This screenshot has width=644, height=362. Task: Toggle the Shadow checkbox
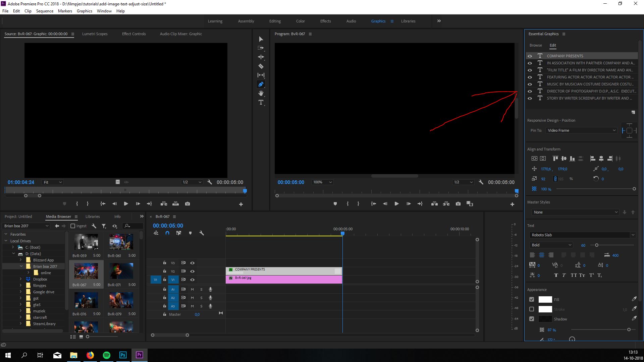pos(532,319)
